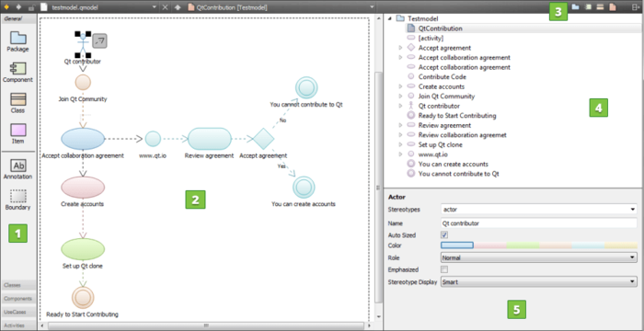
Task: Select Contribute Code in the model tree
Action: 443,77
